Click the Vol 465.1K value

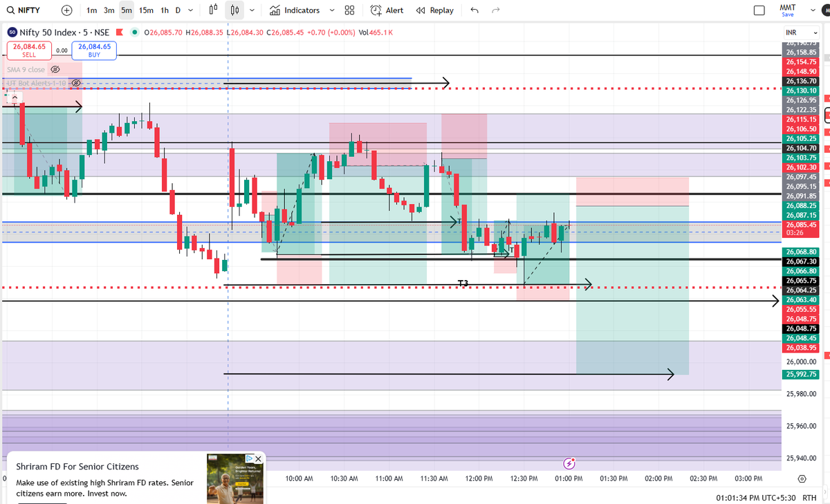(x=376, y=32)
